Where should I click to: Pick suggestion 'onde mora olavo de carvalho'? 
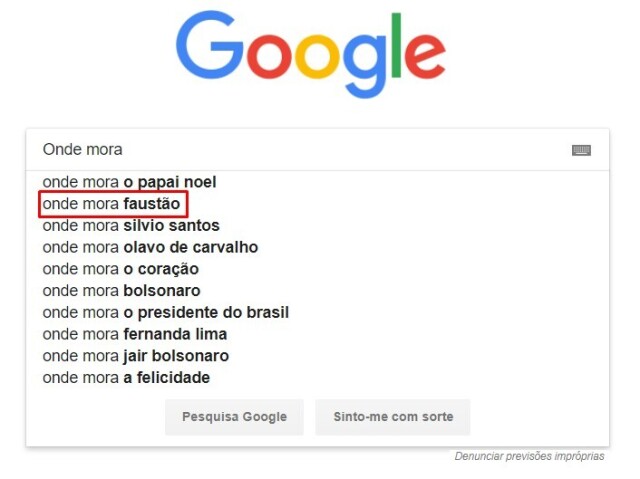[x=318, y=247]
